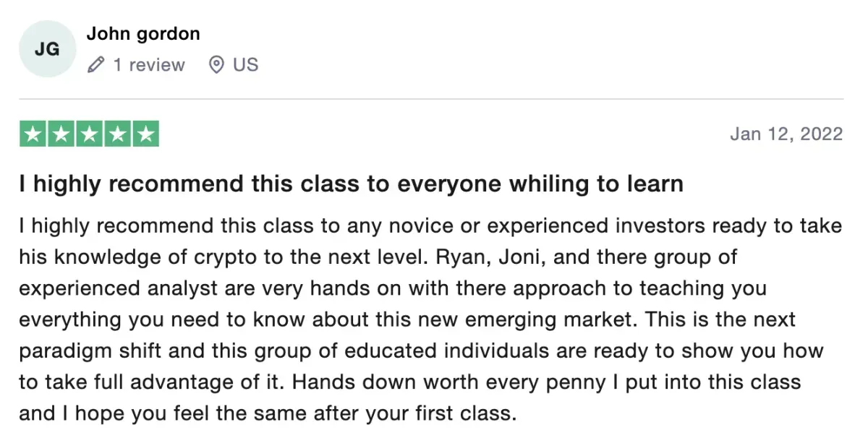Open John gordon's reviewer profile name
The width and height of the screenshot is (868, 443).
pyautogui.click(x=143, y=33)
